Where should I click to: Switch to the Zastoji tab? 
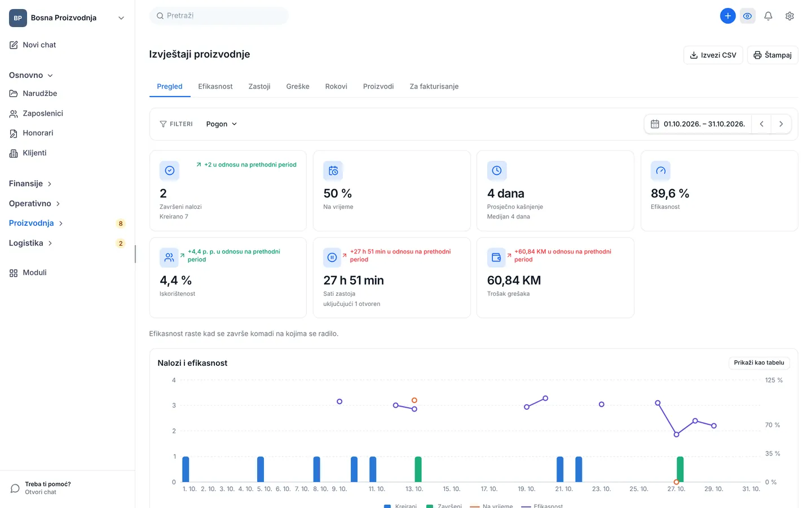point(259,86)
